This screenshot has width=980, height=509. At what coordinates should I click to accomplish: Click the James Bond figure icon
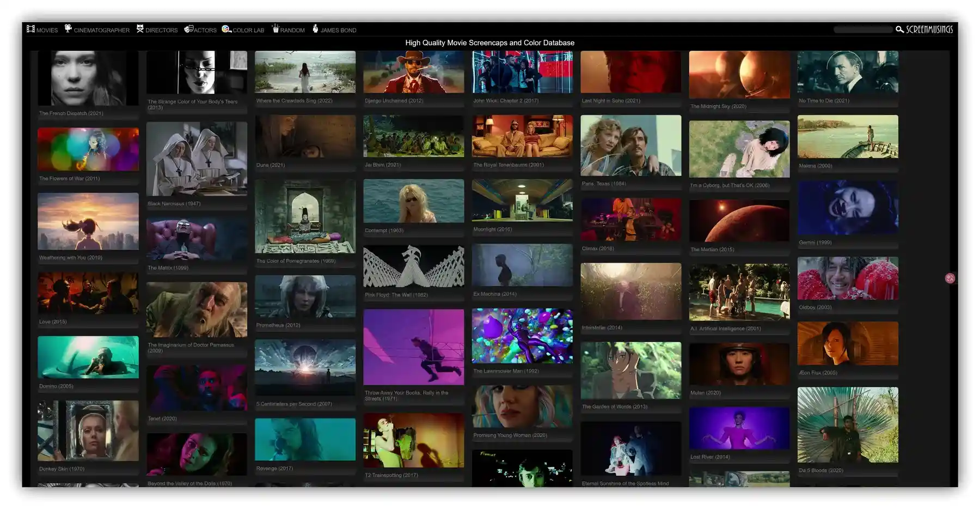click(x=315, y=28)
